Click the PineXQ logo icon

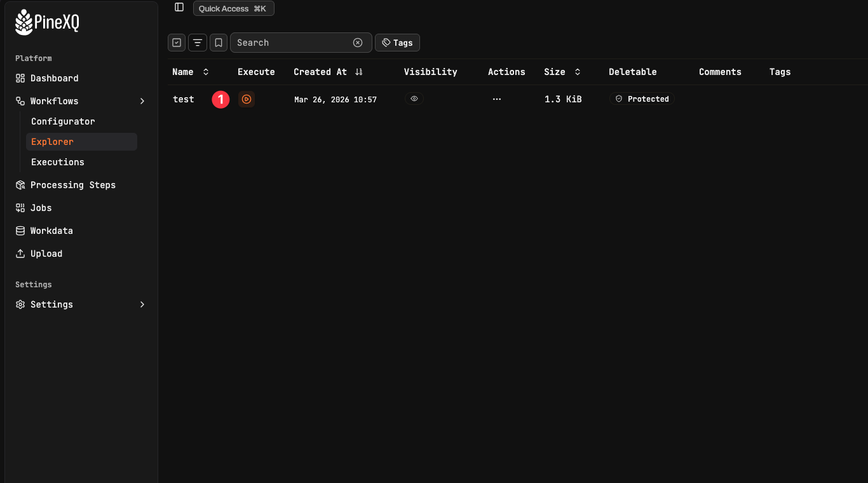pos(23,21)
